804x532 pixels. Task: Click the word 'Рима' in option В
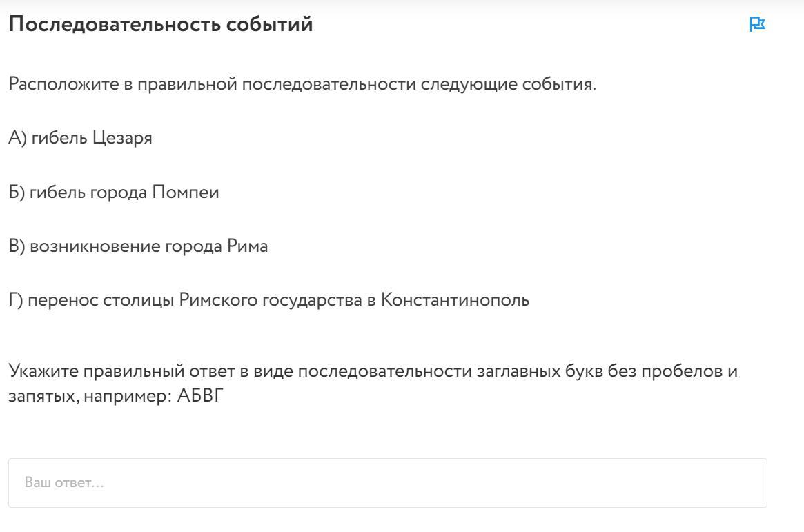coord(247,246)
